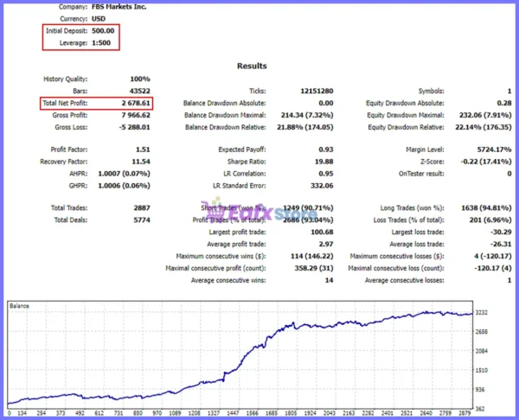Click the 3232 label on chart axis
This screenshot has width=519, height=420.
[481, 313]
